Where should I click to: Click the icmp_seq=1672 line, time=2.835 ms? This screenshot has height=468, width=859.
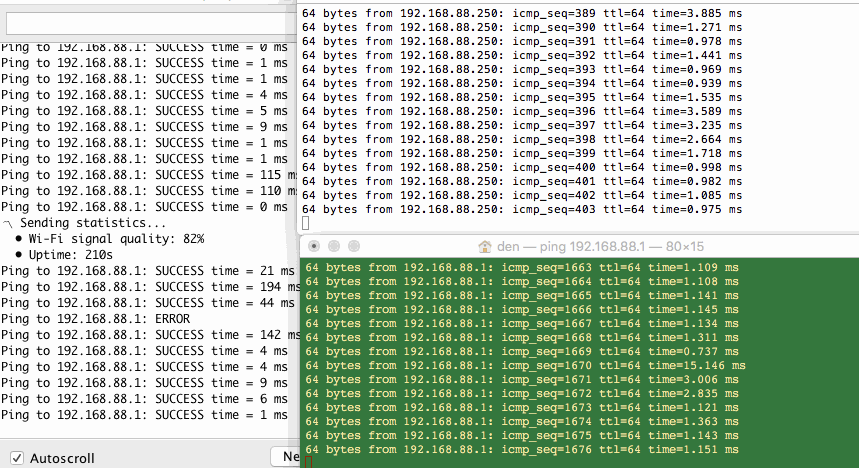coord(522,393)
